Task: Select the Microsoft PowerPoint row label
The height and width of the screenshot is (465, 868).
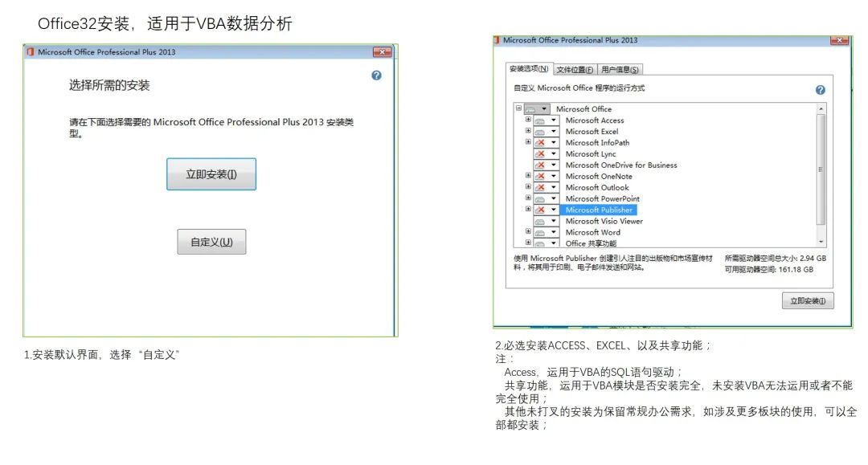Action: [x=602, y=198]
